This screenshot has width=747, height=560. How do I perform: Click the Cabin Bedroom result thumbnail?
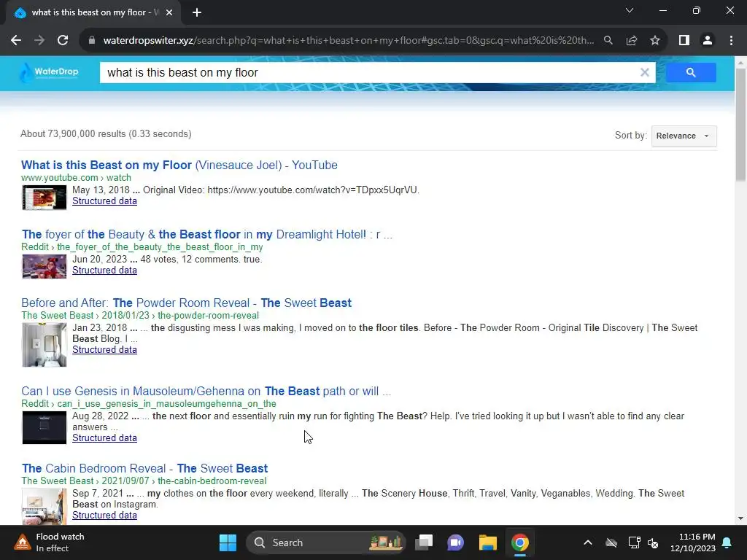tap(44, 507)
